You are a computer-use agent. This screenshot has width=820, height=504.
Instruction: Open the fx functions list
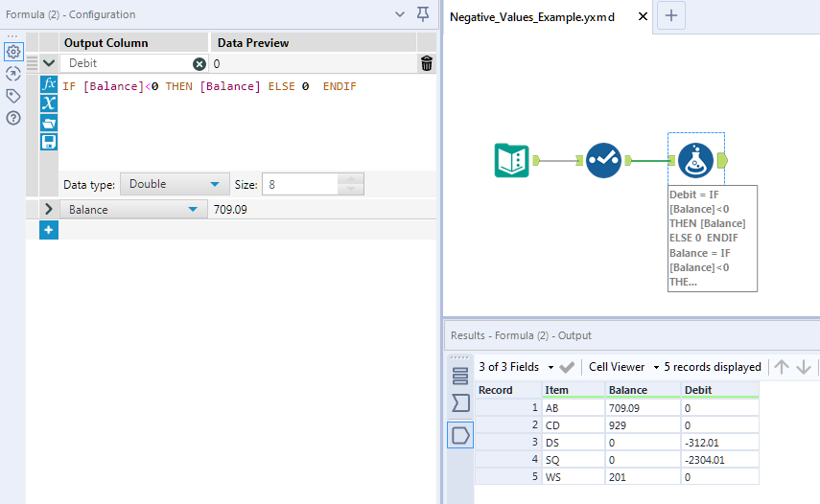[49, 84]
